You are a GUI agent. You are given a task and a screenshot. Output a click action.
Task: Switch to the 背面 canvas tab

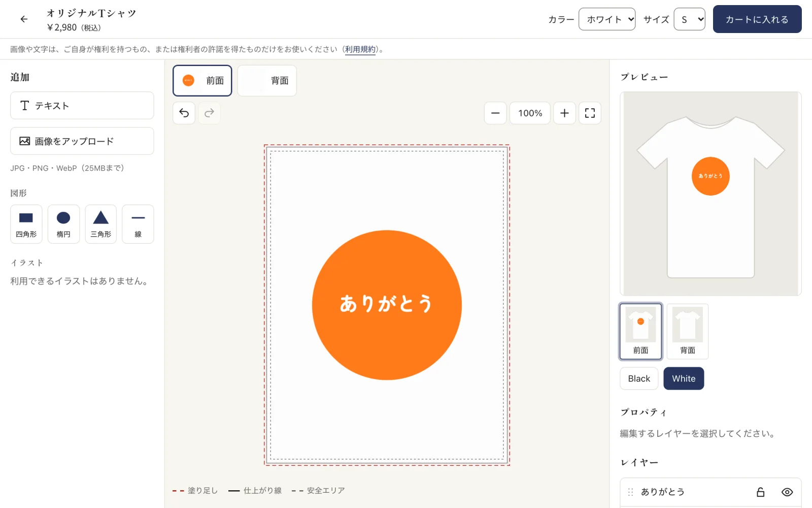[x=267, y=80]
